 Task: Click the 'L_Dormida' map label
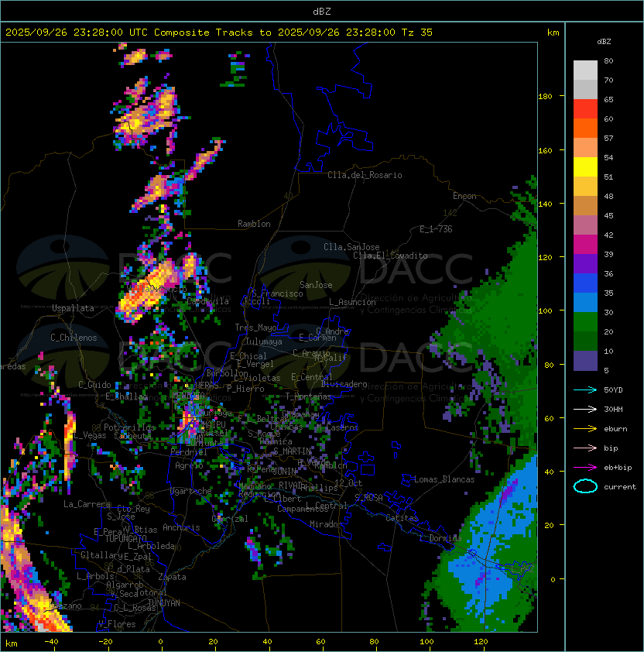pyautogui.click(x=440, y=538)
